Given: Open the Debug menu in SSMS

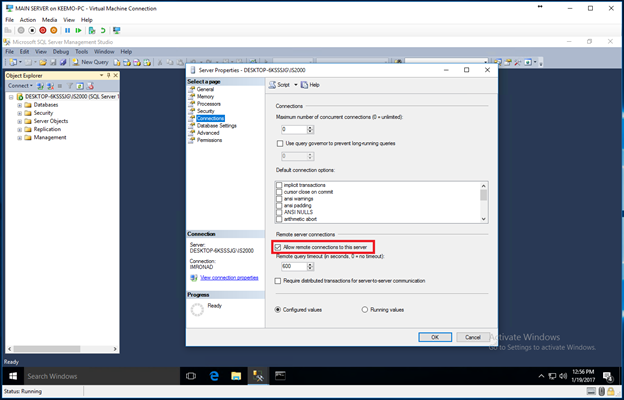Looking at the screenshot, I should click(x=61, y=52).
